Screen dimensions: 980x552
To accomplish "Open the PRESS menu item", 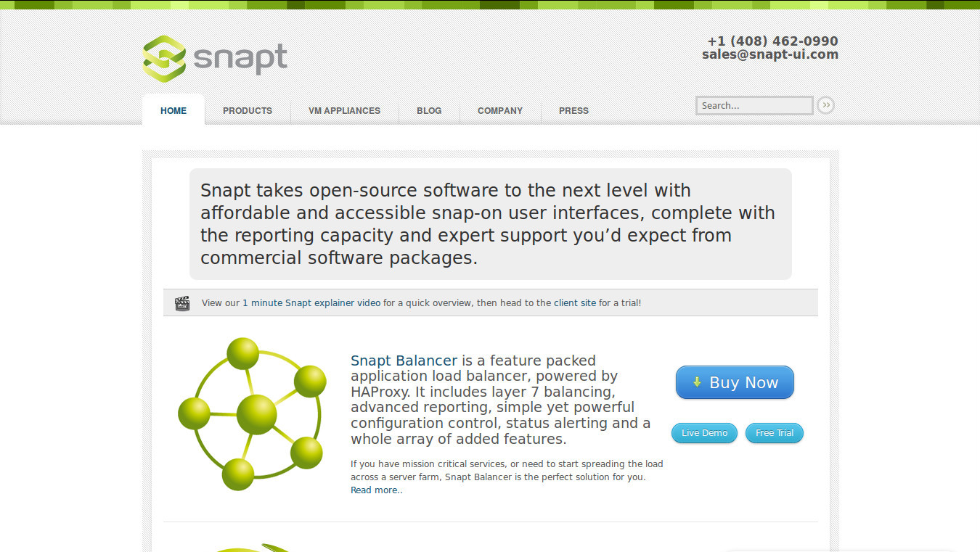I will pyautogui.click(x=573, y=110).
